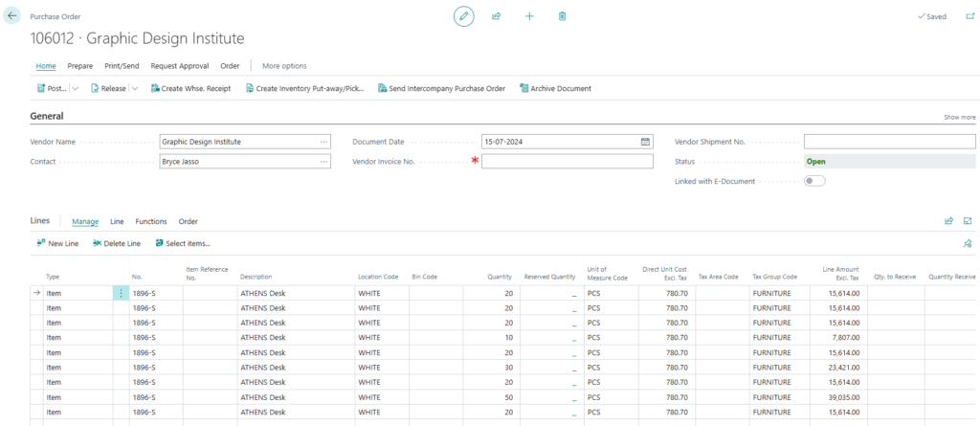
Task: Click the pencil edit icon
Action: click(463, 16)
